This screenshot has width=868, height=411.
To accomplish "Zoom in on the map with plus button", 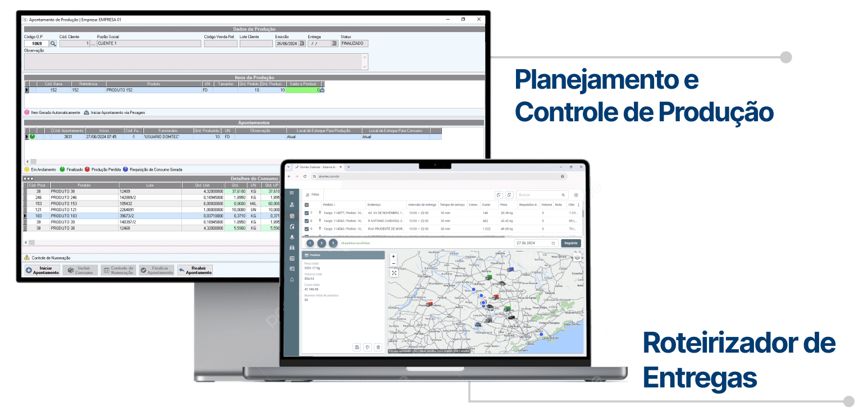I will 394,257.
